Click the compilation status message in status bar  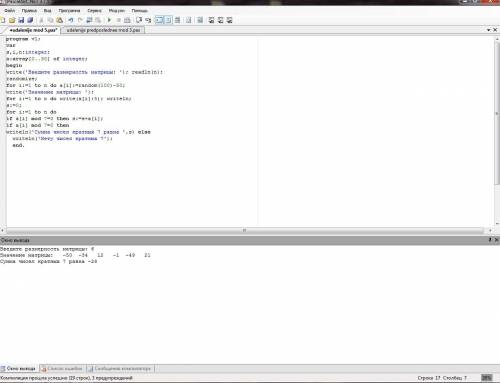coord(67,378)
